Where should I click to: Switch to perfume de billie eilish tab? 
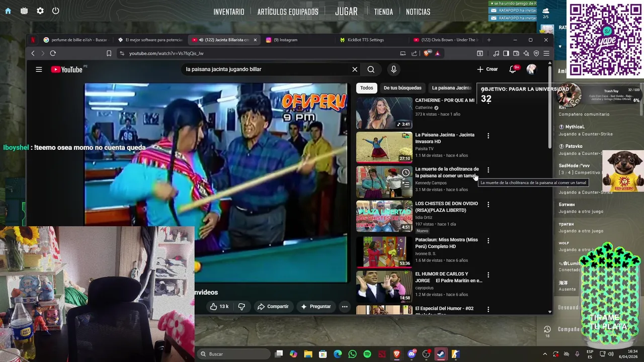[x=75, y=40]
